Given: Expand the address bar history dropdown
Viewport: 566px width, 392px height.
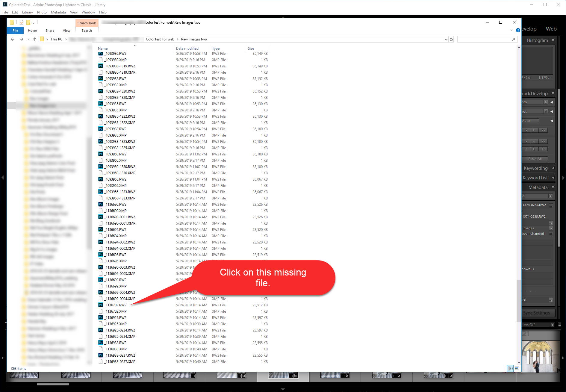Looking at the screenshot, I should click(446, 39).
